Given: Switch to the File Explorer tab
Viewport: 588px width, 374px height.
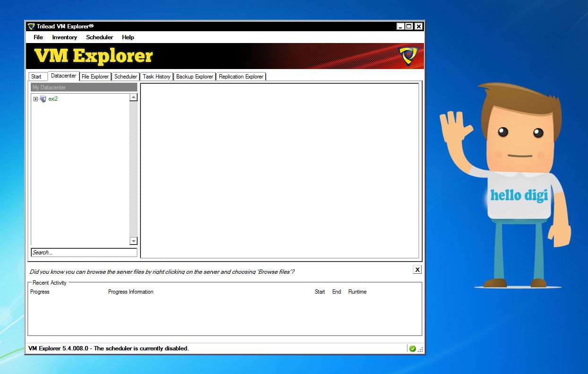Looking at the screenshot, I should pyautogui.click(x=95, y=77).
